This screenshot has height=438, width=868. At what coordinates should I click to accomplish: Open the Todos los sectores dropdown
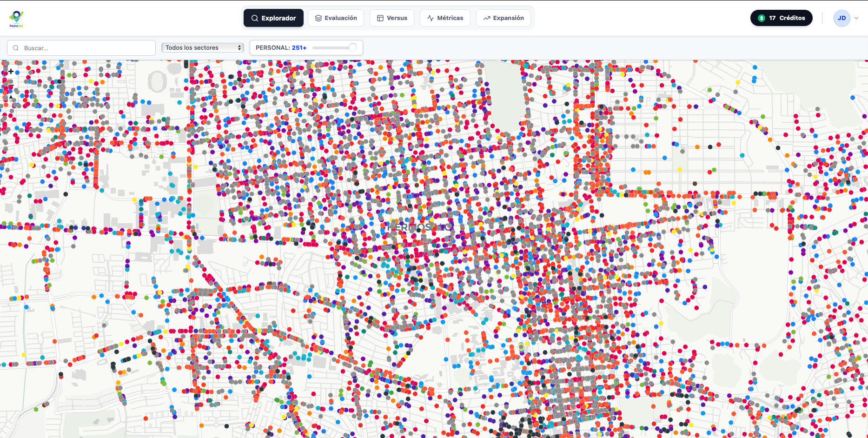click(x=202, y=48)
